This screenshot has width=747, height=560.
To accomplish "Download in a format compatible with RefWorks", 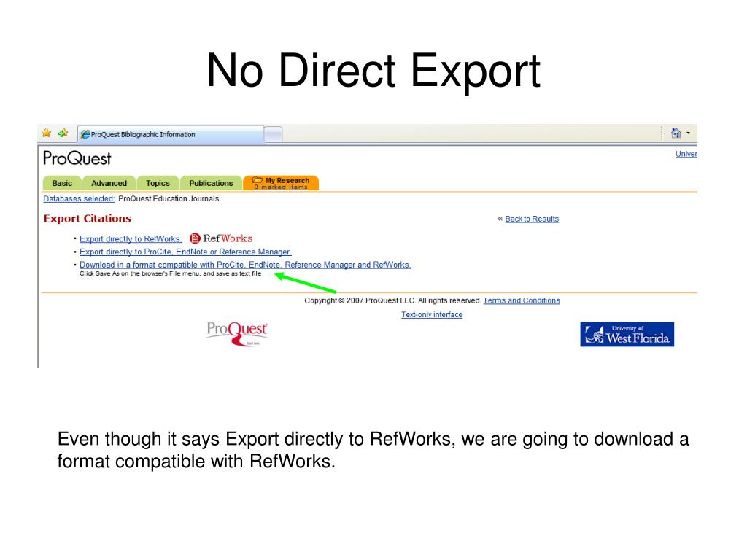I will (245, 265).
